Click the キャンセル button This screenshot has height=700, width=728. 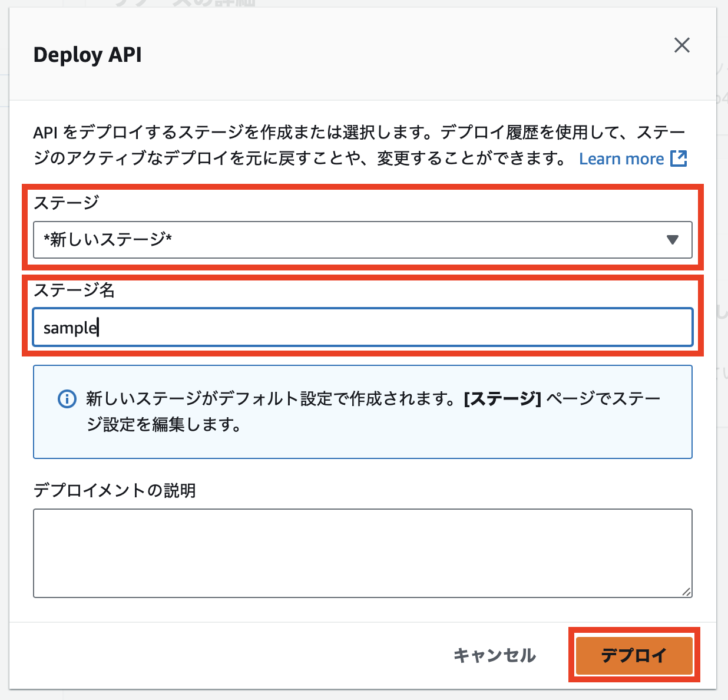[494, 655]
